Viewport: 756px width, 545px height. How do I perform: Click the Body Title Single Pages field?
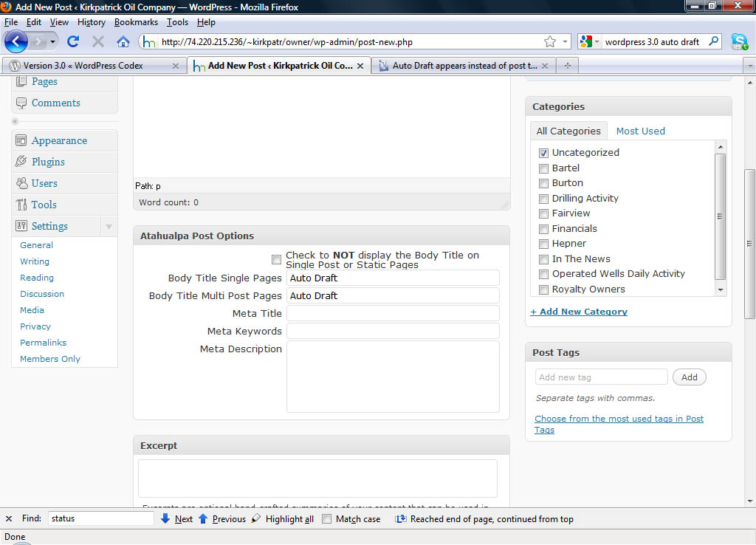pyautogui.click(x=393, y=278)
